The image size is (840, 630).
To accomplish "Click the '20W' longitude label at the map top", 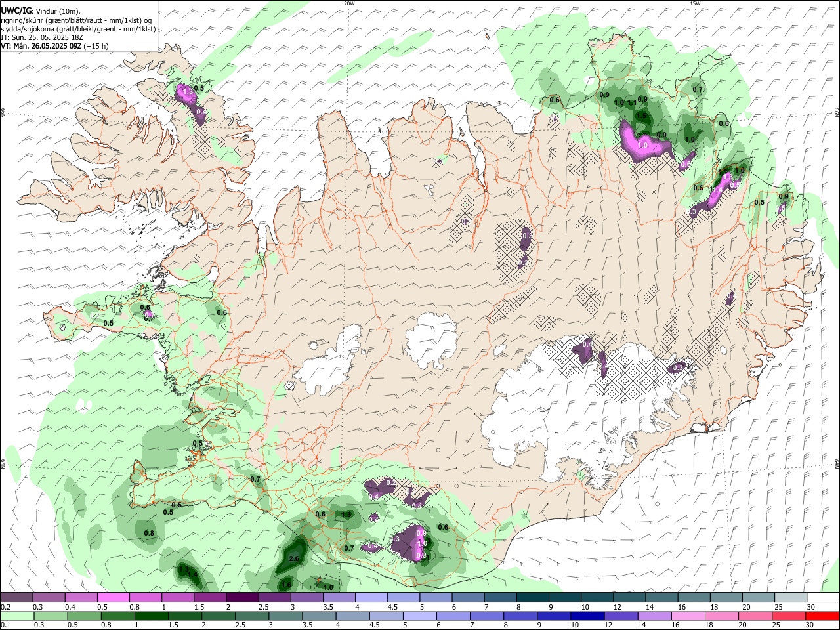I will click(x=349, y=3).
